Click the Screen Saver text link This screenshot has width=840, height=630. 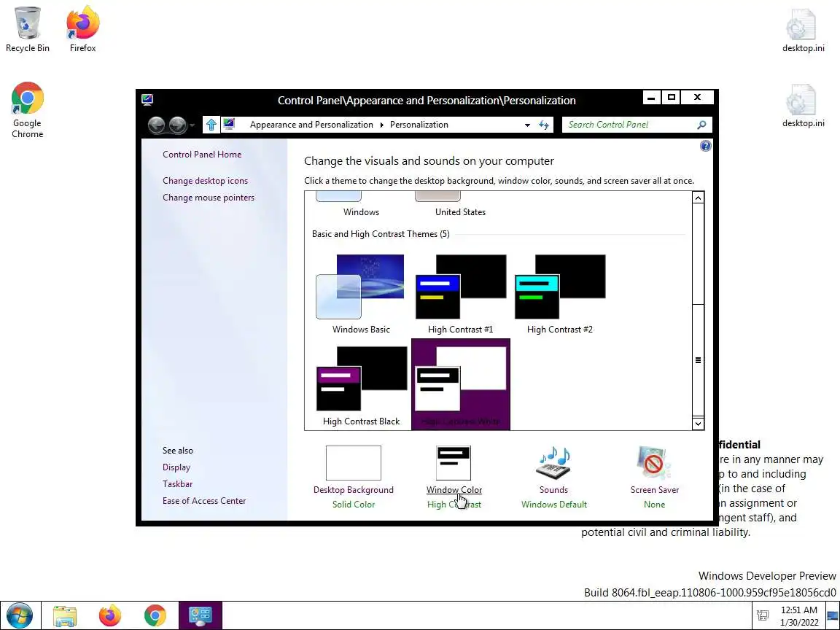(x=654, y=490)
